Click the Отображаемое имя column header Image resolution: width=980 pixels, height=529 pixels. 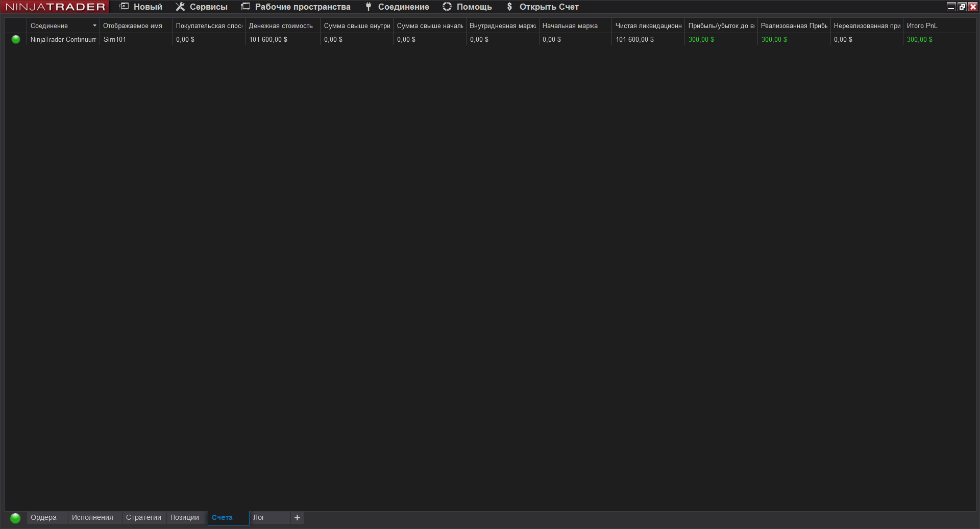pos(136,26)
